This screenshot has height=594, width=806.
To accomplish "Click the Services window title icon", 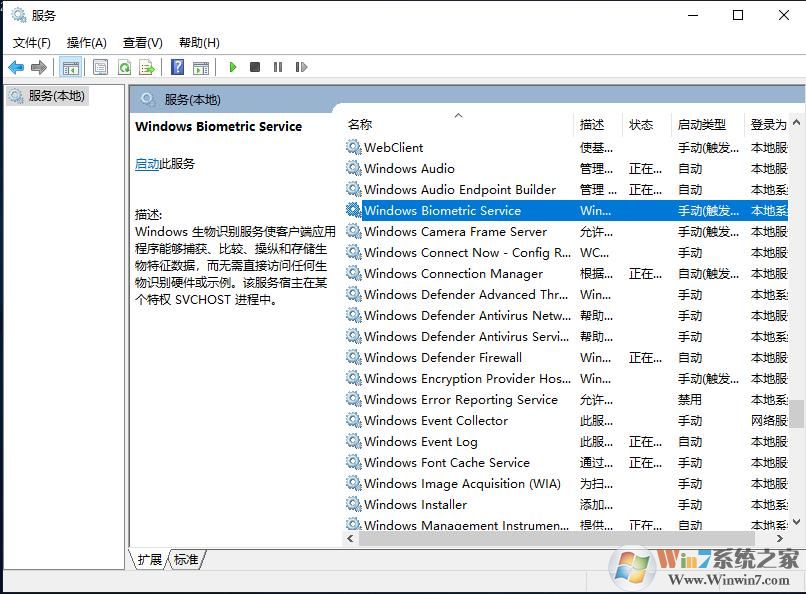I will point(19,15).
